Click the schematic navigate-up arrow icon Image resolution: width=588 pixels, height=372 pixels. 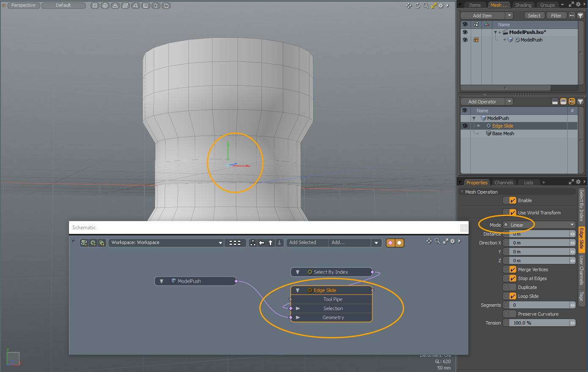click(271, 243)
